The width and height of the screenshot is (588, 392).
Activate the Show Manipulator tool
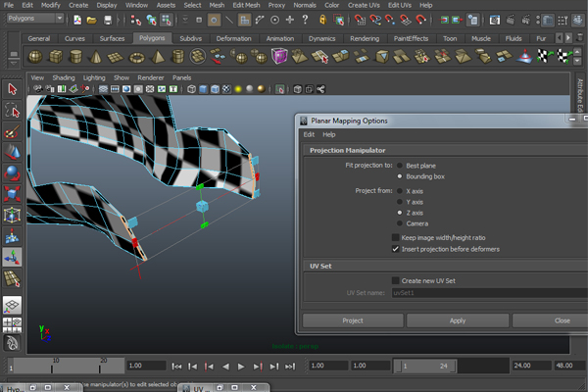pyautogui.click(x=13, y=258)
